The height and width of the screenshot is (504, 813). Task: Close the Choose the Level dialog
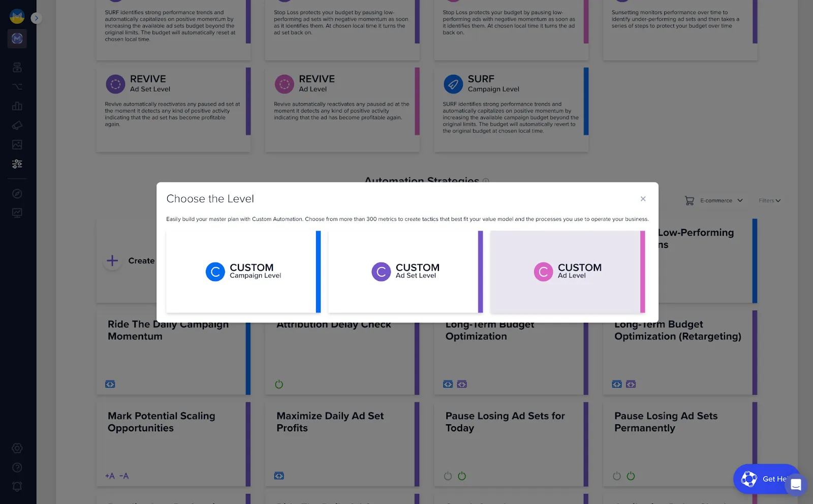(643, 199)
